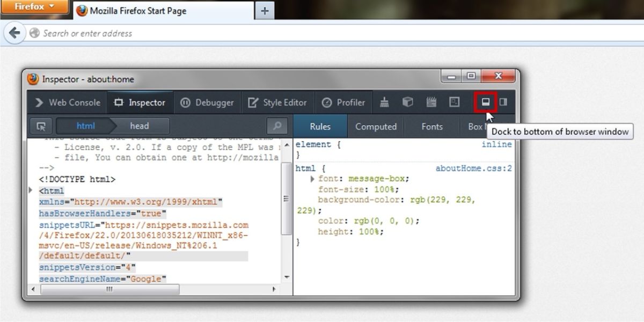Select the element picker tool
Screen dimensions: 644x322
41,126
